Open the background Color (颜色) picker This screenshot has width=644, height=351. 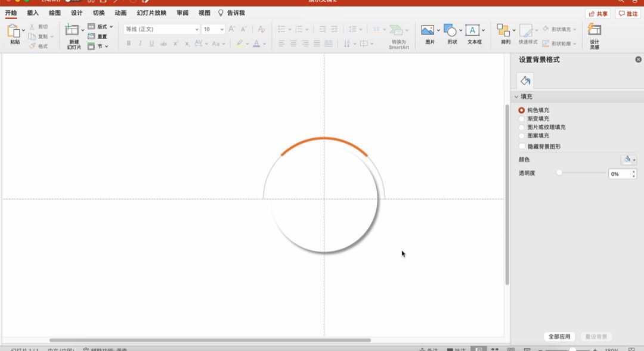[x=628, y=160]
